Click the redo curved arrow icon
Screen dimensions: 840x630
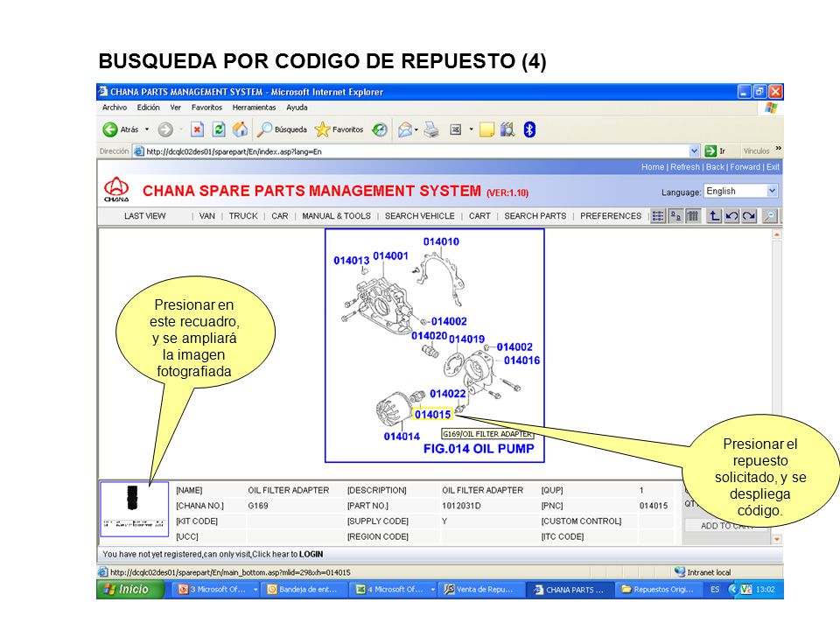coord(749,216)
